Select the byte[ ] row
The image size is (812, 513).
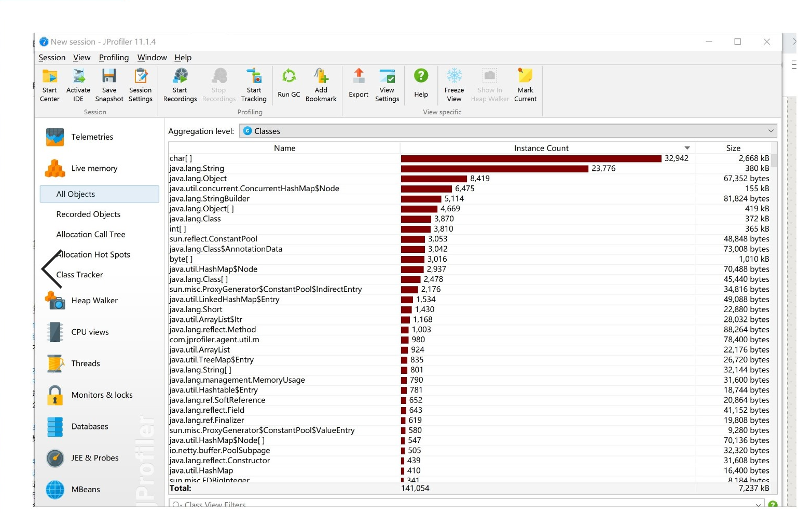(x=470, y=259)
